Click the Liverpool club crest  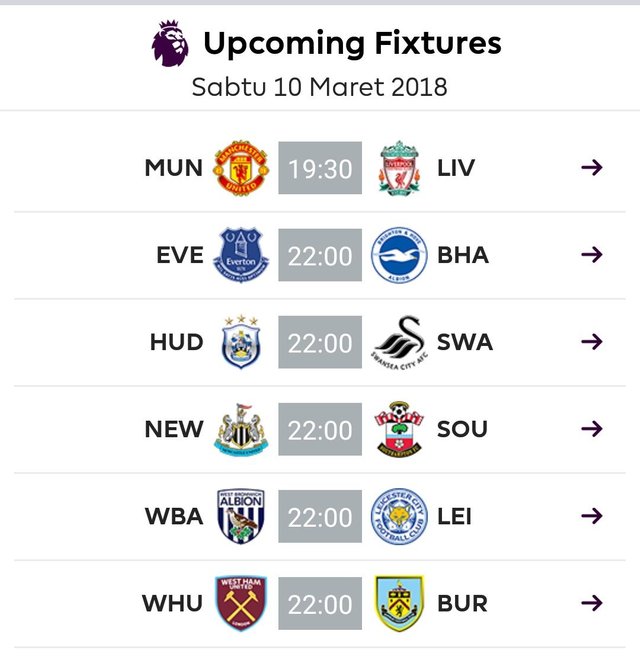[399, 168]
